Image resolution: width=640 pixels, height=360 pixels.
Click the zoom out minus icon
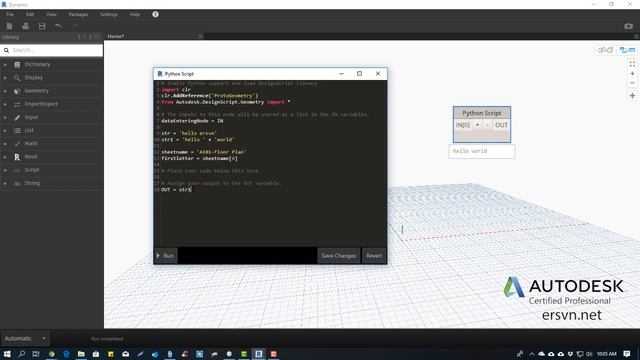point(632,83)
